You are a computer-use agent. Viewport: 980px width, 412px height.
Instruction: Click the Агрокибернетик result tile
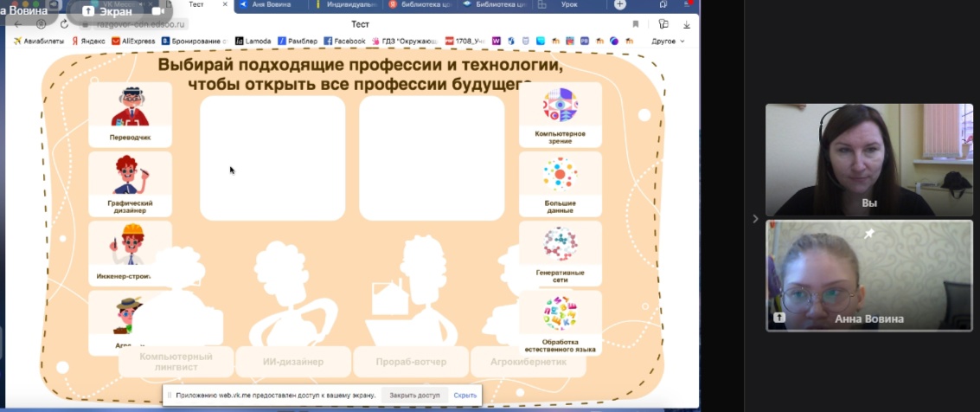528,361
